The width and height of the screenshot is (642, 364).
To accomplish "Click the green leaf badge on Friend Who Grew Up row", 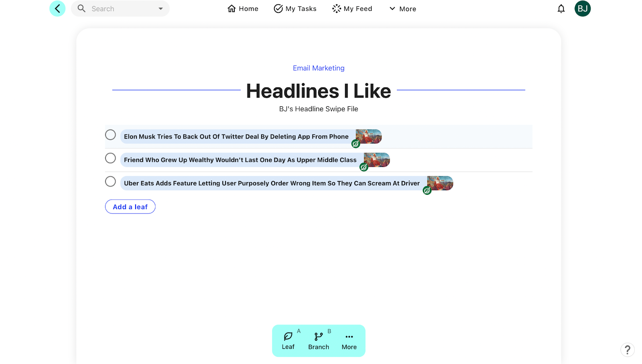I will point(364,167).
